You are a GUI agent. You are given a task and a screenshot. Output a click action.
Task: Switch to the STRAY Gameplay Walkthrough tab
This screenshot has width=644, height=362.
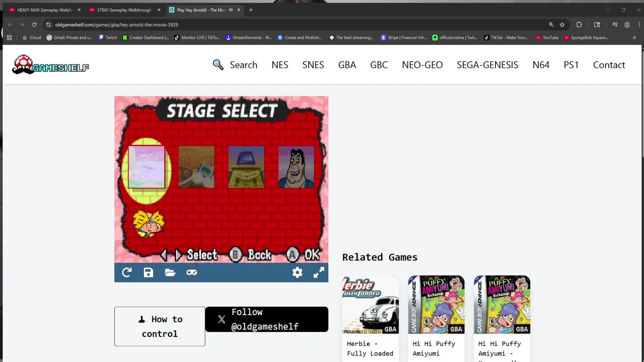[124, 10]
